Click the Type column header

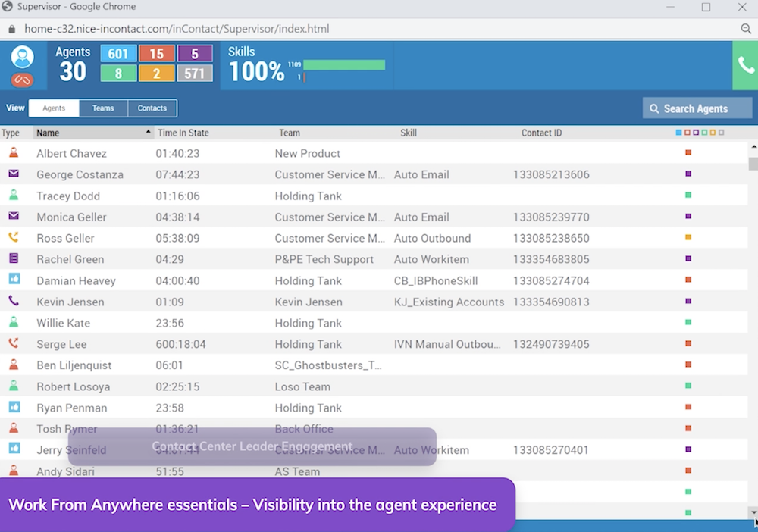[x=10, y=133]
